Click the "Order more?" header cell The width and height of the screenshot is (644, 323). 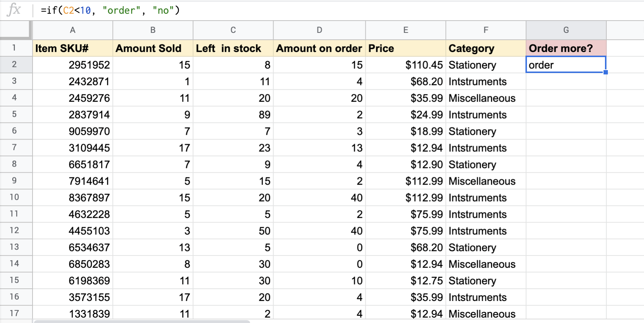tap(566, 48)
